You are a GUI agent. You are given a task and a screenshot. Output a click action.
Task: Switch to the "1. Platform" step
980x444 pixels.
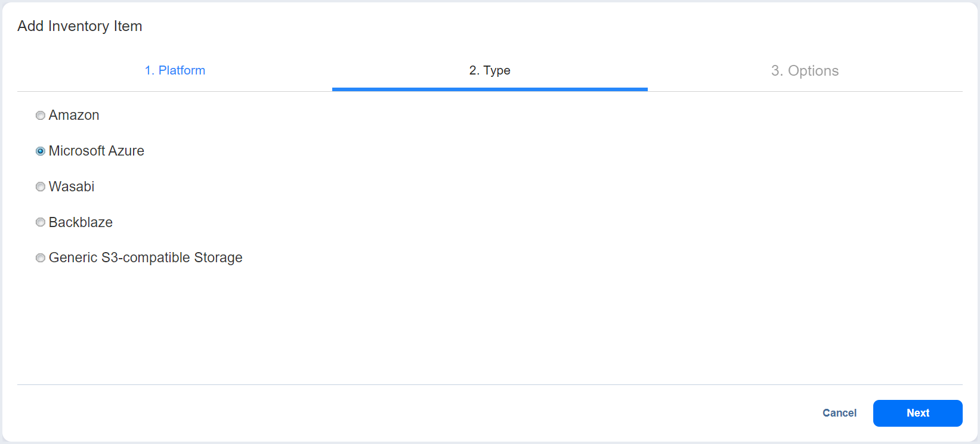pos(175,70)
